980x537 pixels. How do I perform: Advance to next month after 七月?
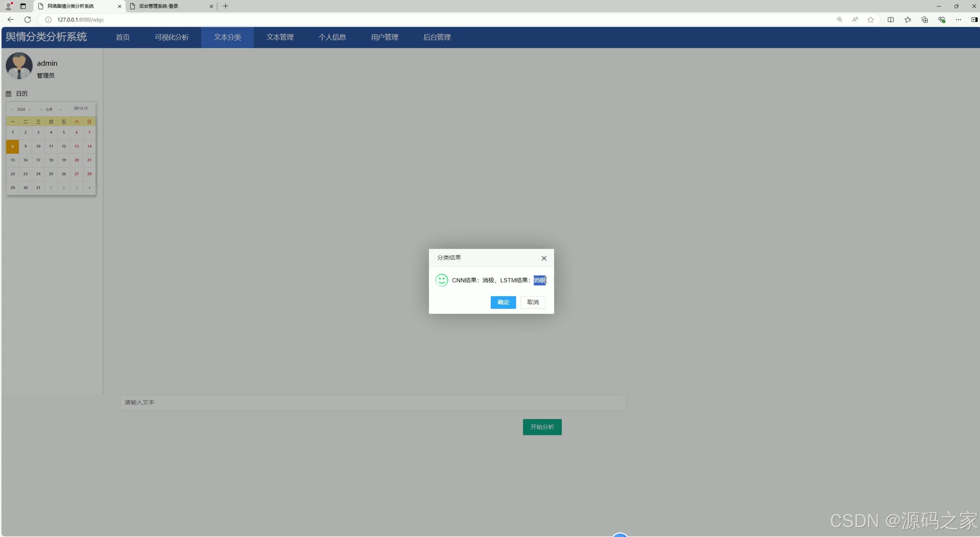60,110
